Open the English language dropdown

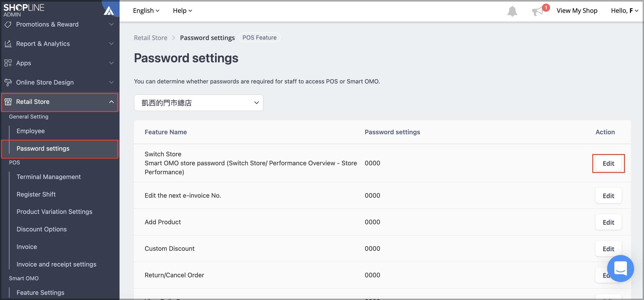[146, 11]
